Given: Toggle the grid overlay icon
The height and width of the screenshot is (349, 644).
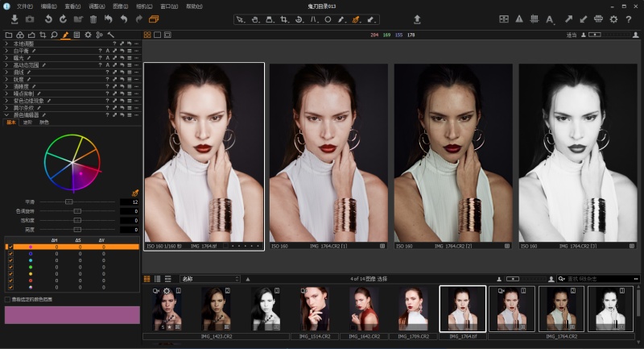Looking at the screenshot, I should [535, 19].
